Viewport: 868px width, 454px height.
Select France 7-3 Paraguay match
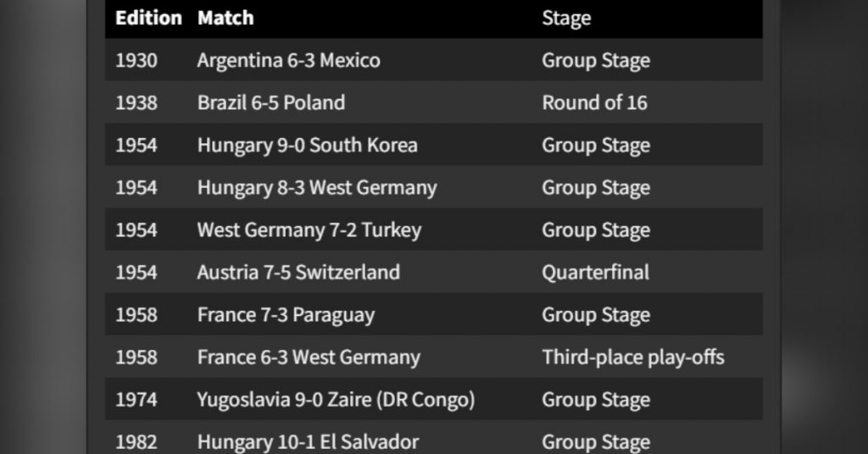(x=287, y=315)
